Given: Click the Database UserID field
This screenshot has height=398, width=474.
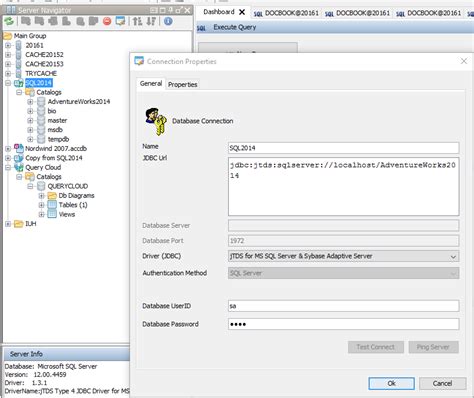Looking at the screenshot, I should pyautogui.click(x=344, y=306).
